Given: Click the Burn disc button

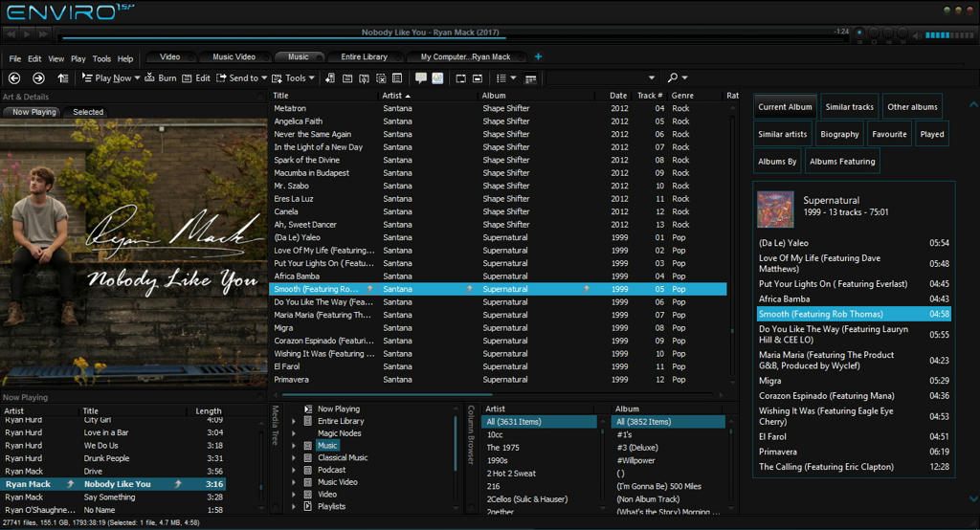Looking at the screenshot, I should click(161, 78).
